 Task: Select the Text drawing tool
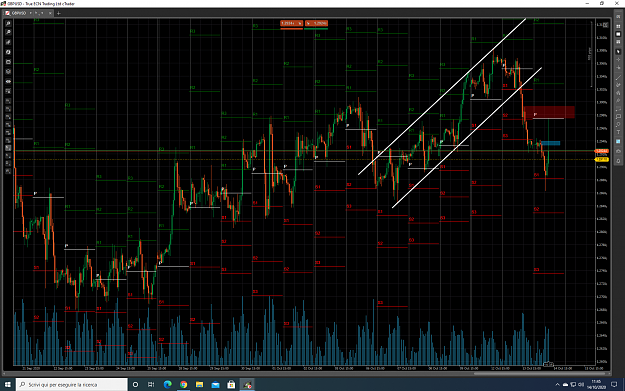[618, 132]
